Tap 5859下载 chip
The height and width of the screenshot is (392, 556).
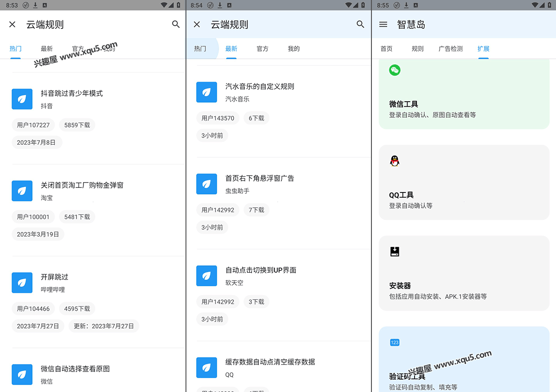(x=77, y=125)
